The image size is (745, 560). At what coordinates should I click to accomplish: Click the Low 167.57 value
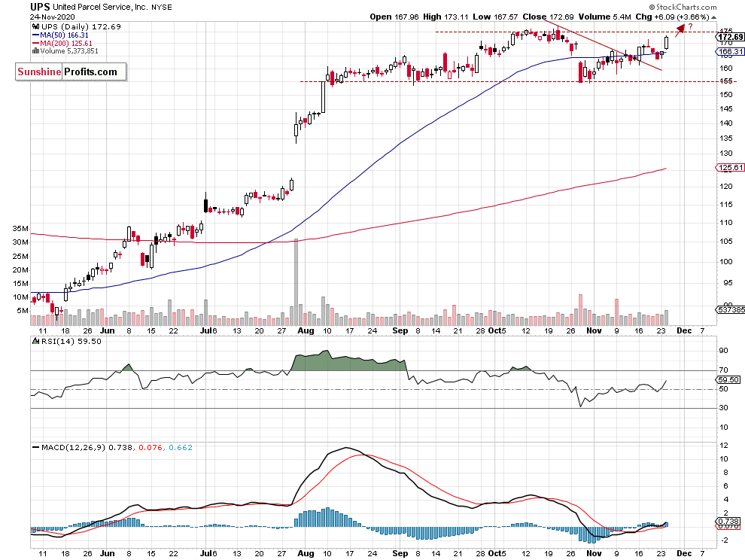[x=495, y=17]
